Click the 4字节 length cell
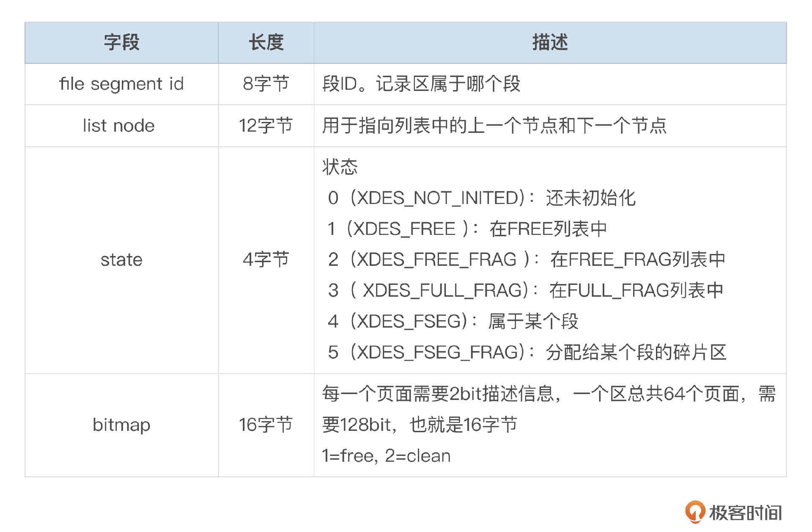This screenshot has height=532, width=812. click(266, 259)
